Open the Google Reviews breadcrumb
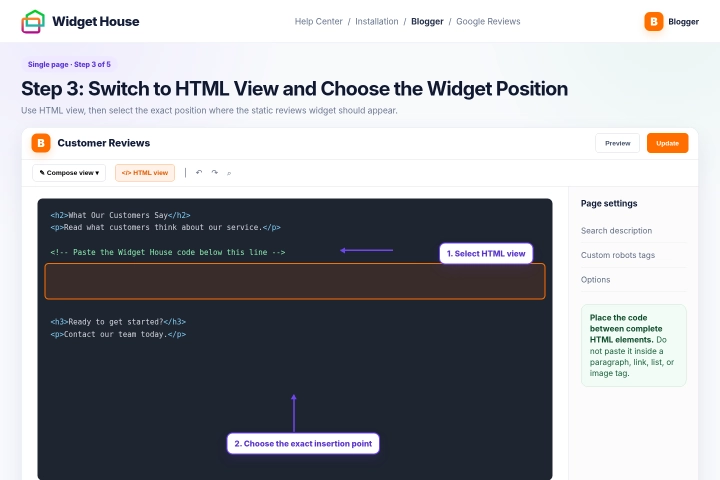 click(x=488, y=22)
